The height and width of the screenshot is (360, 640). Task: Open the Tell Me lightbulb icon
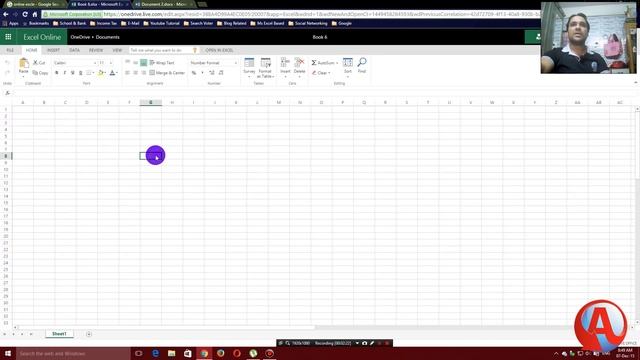click(x=195, y=50)
